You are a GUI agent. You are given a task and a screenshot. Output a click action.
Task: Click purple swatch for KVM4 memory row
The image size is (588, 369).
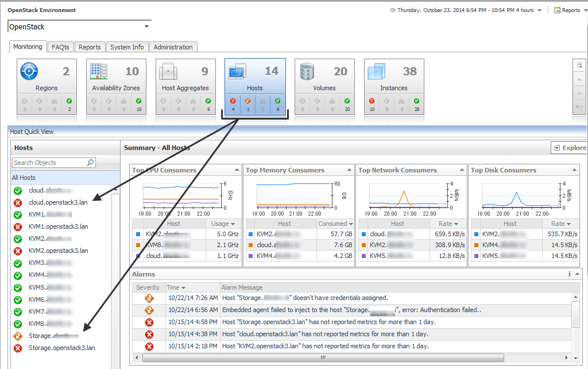click(250, 256)
